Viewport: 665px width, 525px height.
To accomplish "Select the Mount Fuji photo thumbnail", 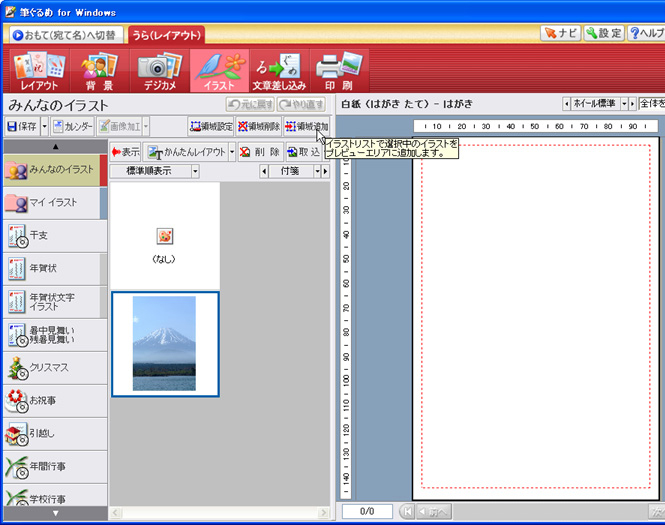I will [x=164, y=343].
